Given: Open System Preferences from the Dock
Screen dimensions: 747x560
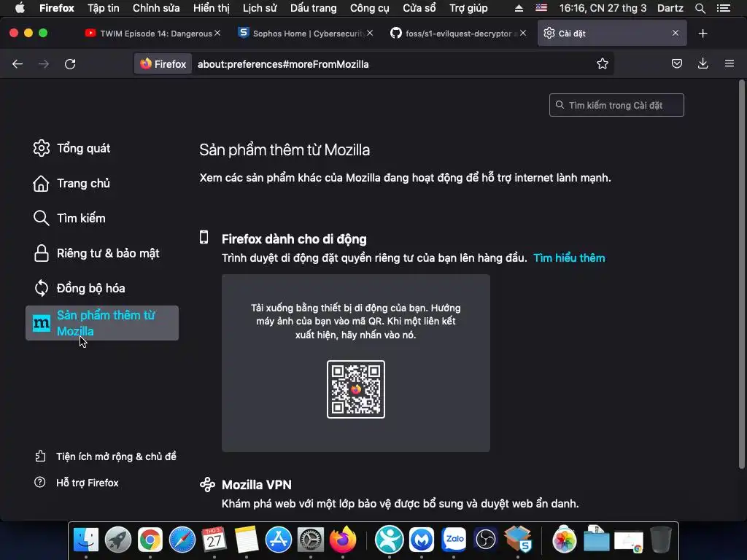Looking at the screenshot, I should 311,540.
